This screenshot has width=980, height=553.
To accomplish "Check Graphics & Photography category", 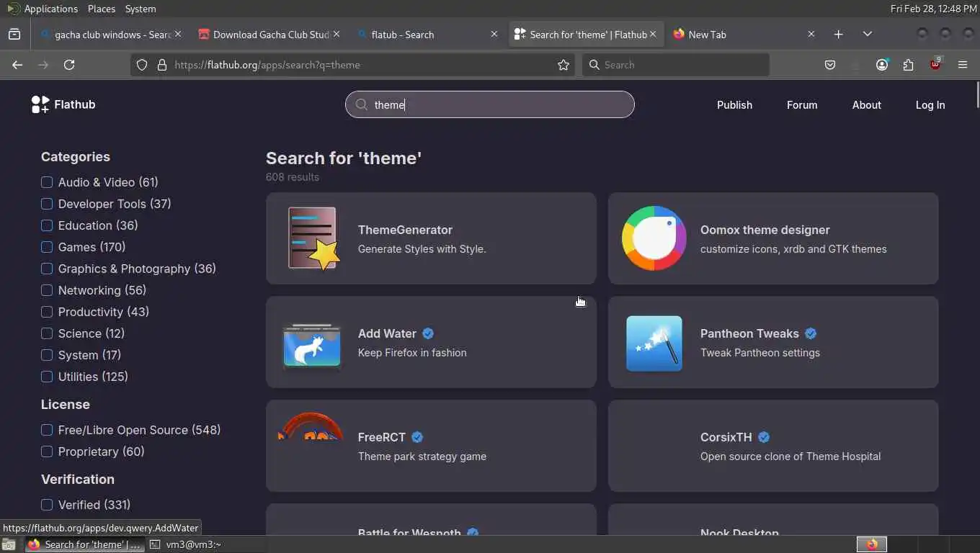I will 47,269.
